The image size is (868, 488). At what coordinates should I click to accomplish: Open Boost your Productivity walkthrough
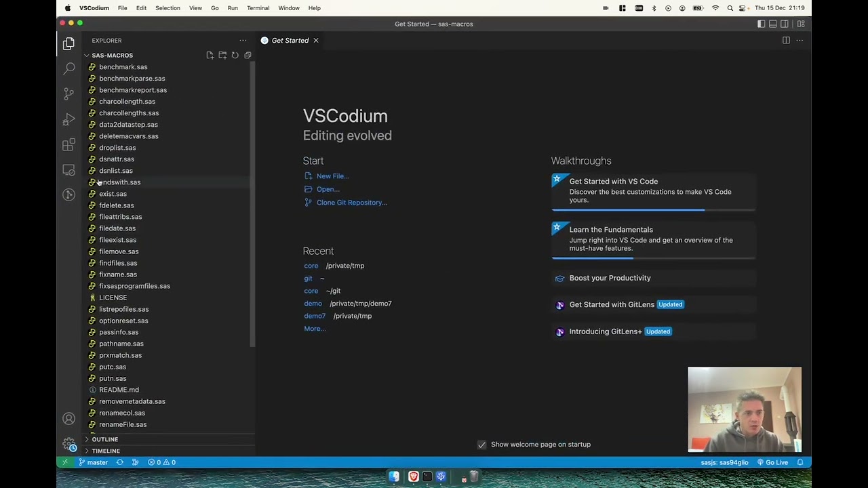pos(653,278)
